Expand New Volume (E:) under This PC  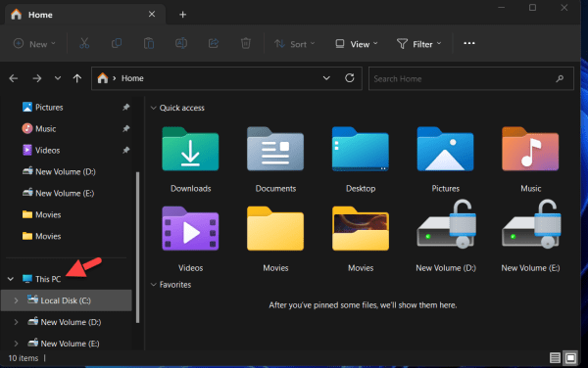[16, 344]
